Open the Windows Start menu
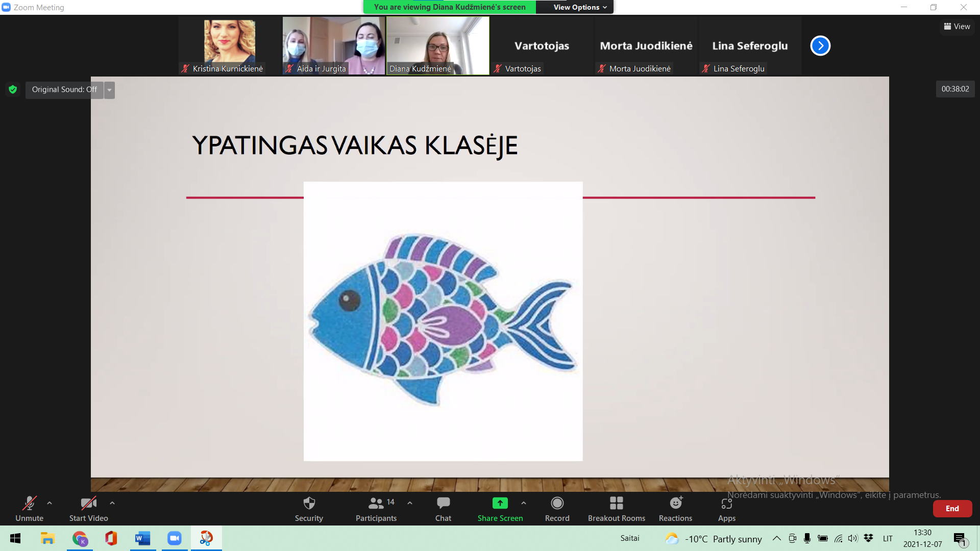980x551 pixels. point(15,538)
